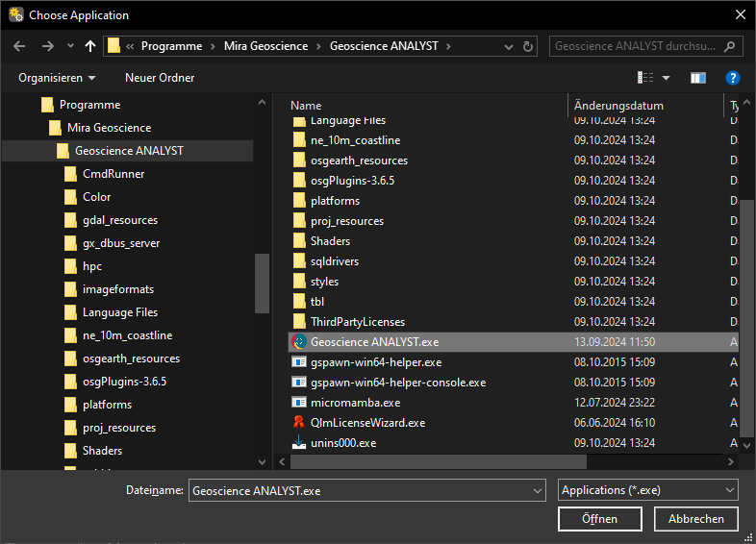
Task: Expand chevron after Programme breadcrumb
Action: (x=213, y=46)
